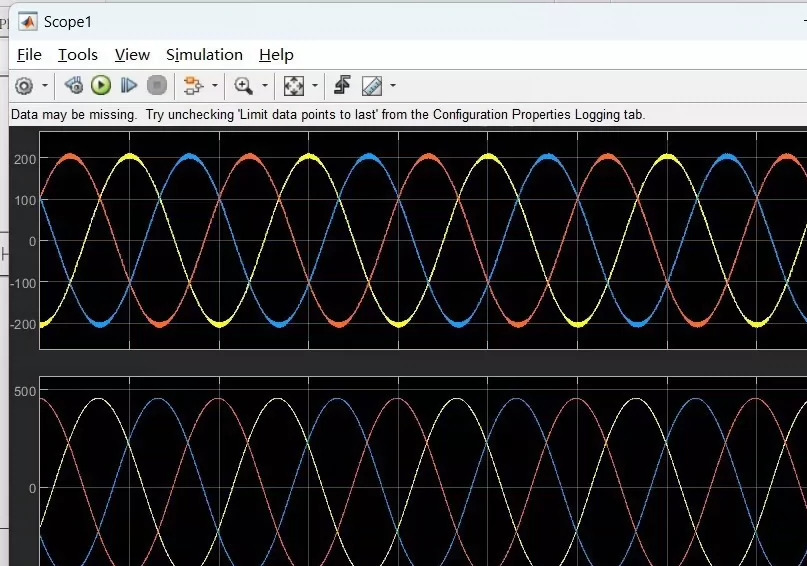Open Scale Axes Limits dropdown arrow
Viewport: 807px width, 566px height.
[x=315, y=85]
